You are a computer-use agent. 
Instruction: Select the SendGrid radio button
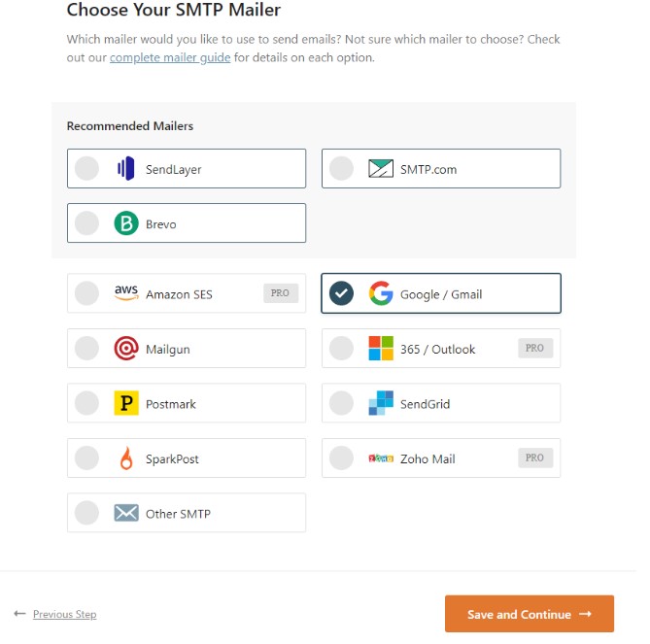pyautogui.click(x=341, y=403)
